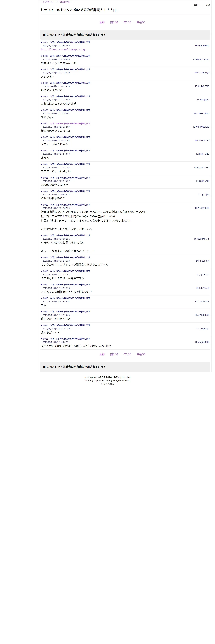The width and height of the screenshot is (215, 644).
Task: Click the poster name on post 0014
Action: [x=70, y=236]
